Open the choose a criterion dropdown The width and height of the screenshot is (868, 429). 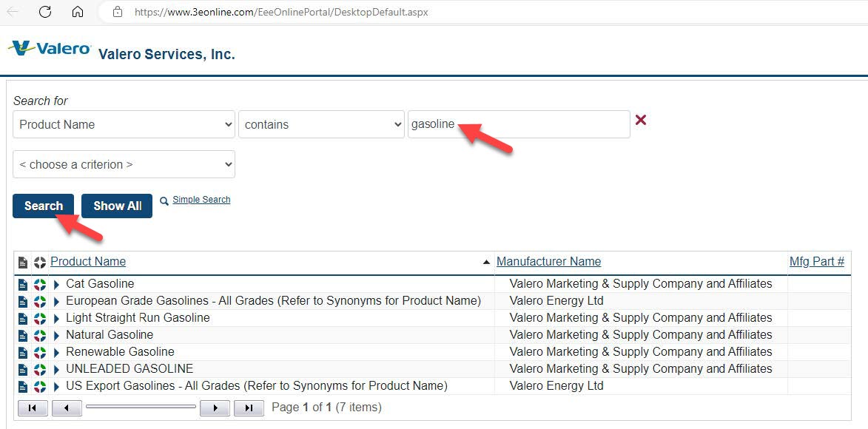click(124, 164)
